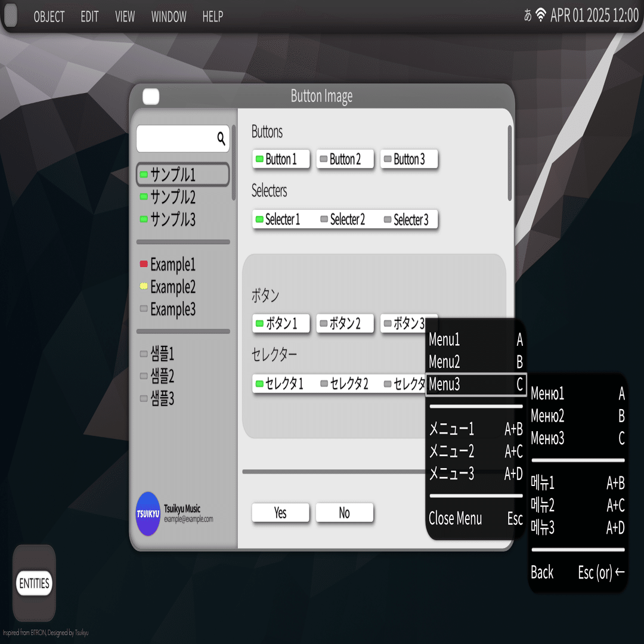Open the VIEW menu
The height and width of the screenshot is (644, 644).
click(125, 17)
